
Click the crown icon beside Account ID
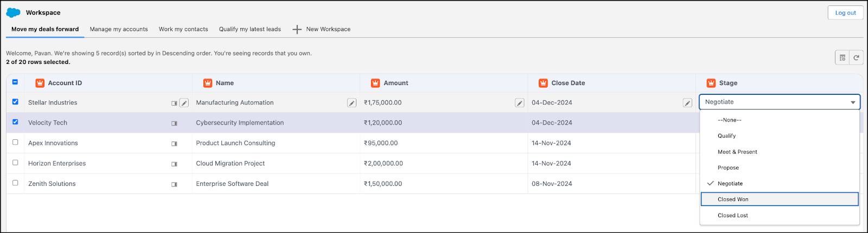point(40,83)
